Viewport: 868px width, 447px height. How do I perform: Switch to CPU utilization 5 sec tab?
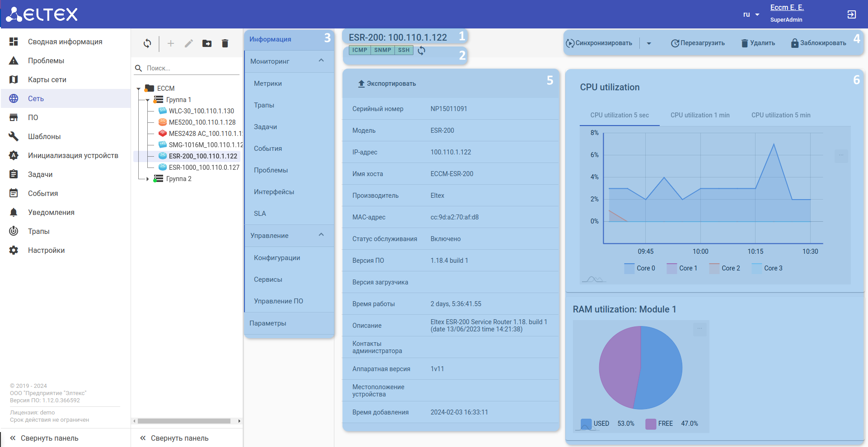619,115
